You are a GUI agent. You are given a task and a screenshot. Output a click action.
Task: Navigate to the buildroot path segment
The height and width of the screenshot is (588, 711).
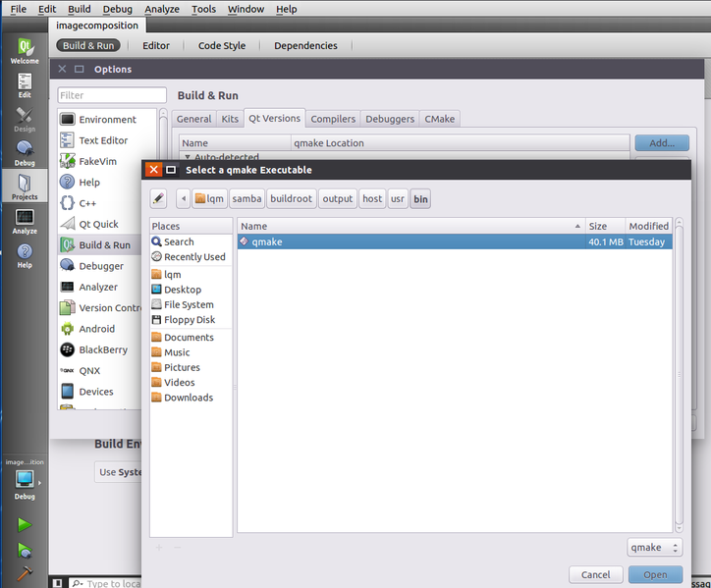pyautogui.click(x=292, y=198)
